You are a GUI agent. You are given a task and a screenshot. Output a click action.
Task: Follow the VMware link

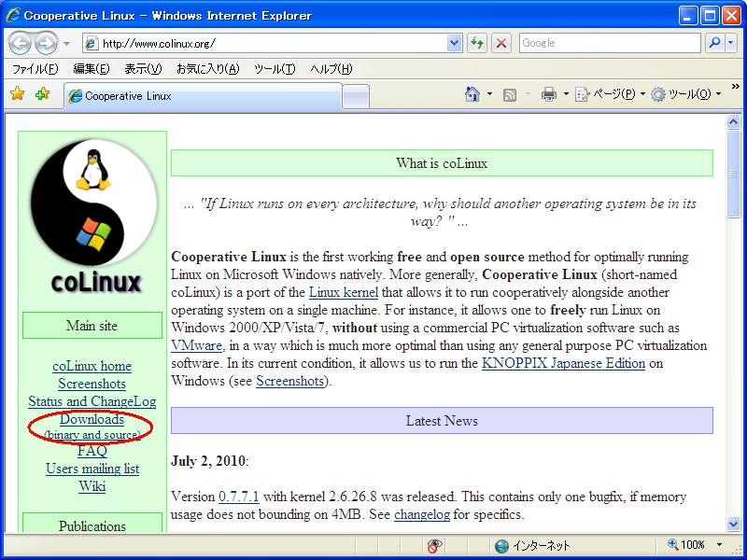point(196,345)
